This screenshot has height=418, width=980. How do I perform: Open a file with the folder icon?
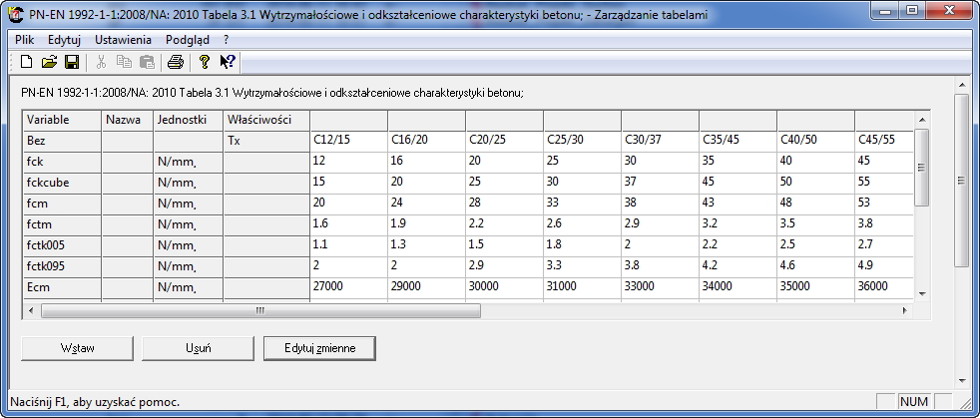(49, 62)
